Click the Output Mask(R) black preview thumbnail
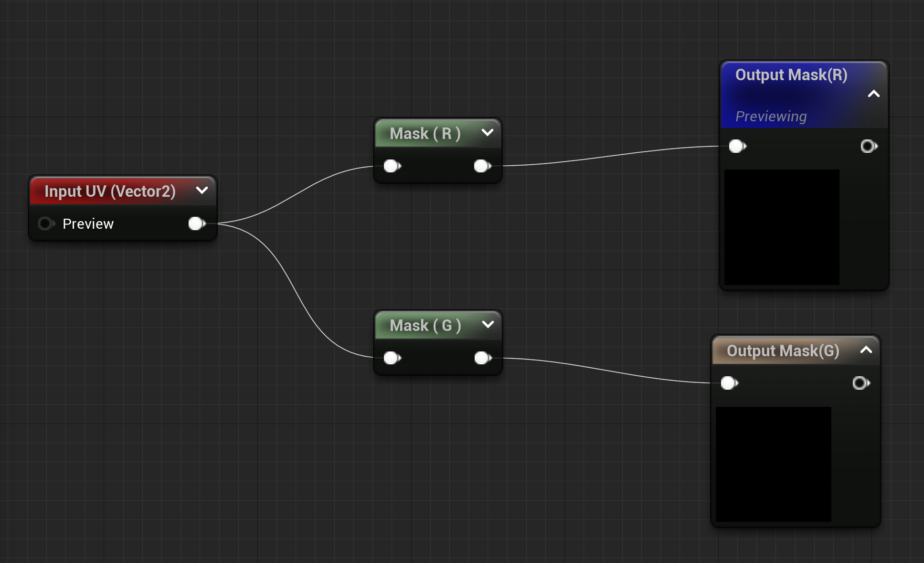Viewport: 924px width, 563px height. pyautogui.click(x=782, y=227)
